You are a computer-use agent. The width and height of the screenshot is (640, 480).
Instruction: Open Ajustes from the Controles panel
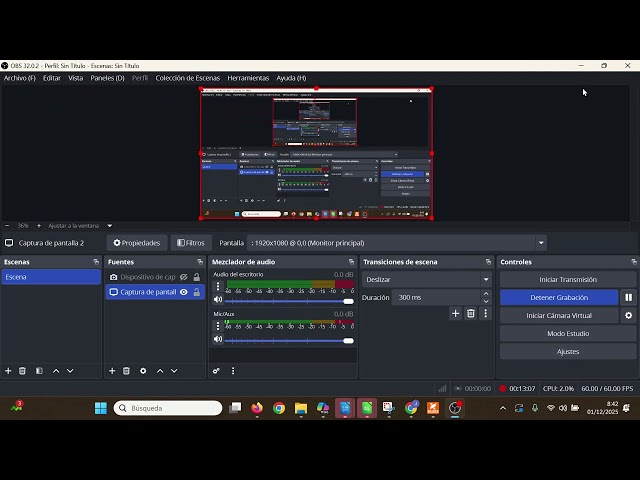tap(568, 351)
